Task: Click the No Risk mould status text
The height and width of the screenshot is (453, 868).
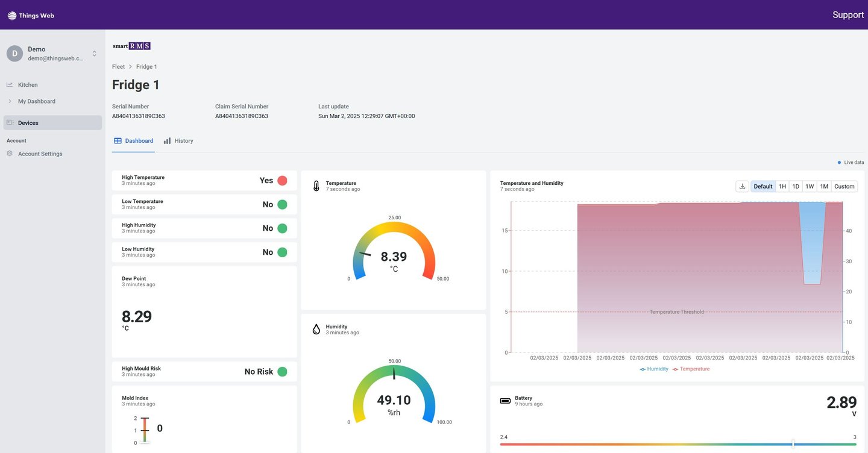Action: [x=259, y=372]
